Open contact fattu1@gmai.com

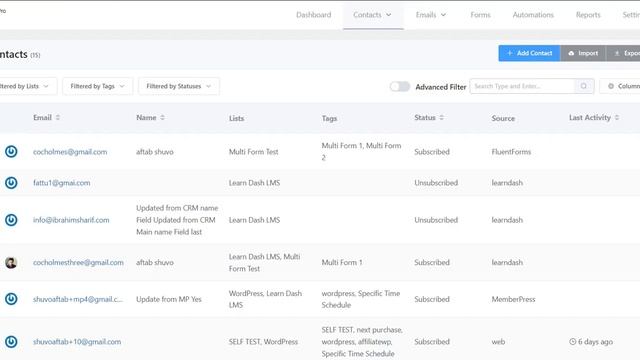tap(62, 183)
